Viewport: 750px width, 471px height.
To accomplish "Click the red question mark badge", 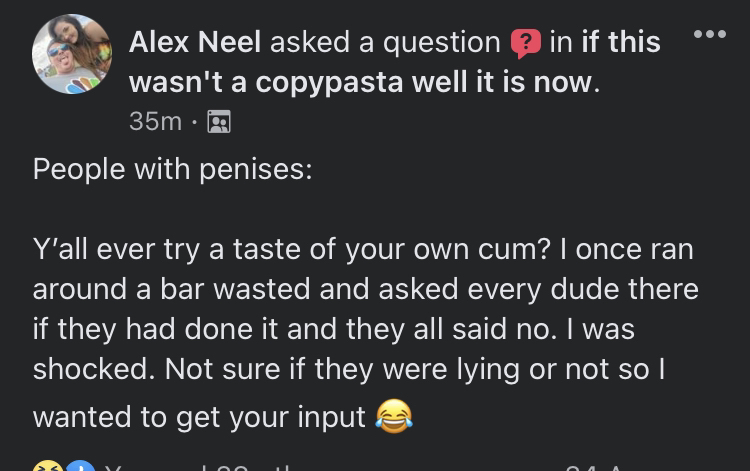I will [x=526, y=44].
